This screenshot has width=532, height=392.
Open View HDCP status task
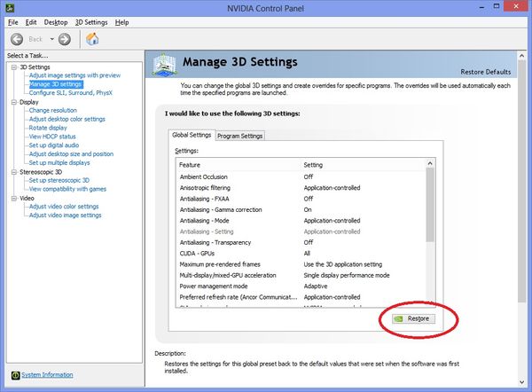coord(52,137)
